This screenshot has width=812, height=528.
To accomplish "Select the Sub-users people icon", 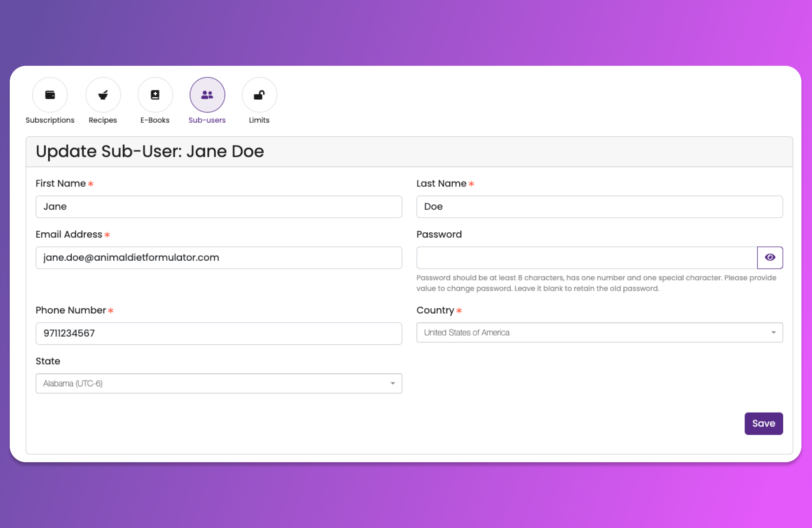I will (207, 95).
